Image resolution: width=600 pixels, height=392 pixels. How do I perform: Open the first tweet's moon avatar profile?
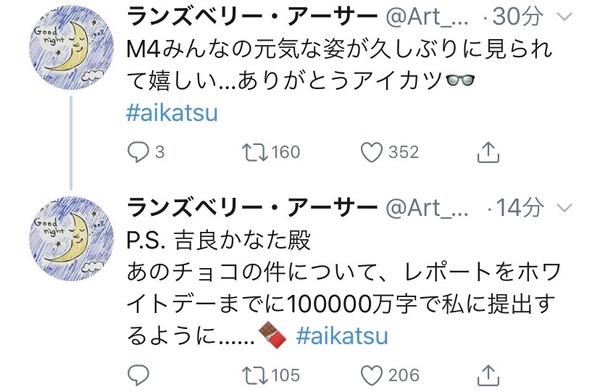click(x=72, y=47)
